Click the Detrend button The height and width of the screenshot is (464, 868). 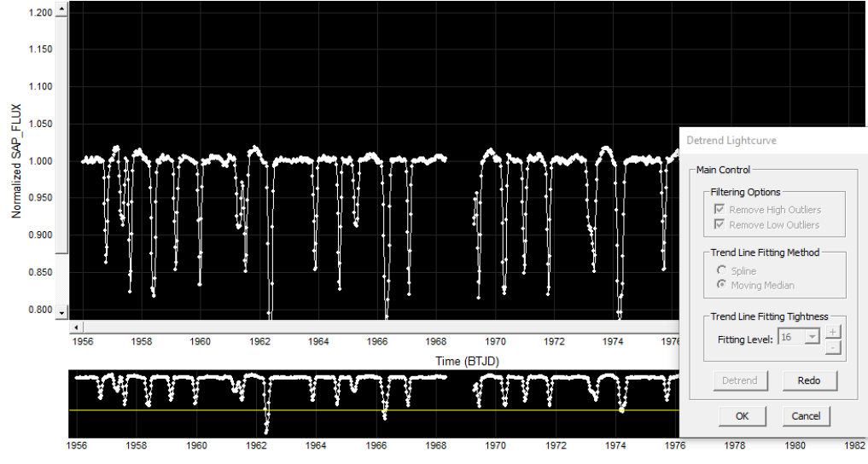tap(740, 380)
